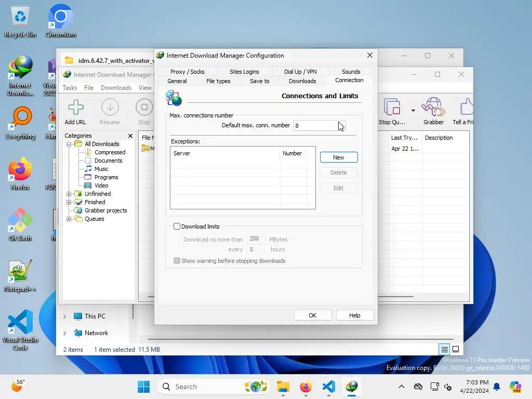Select the Music category
Screen dimensions: 532x399
pyautogui.click(x=101, y=169)
